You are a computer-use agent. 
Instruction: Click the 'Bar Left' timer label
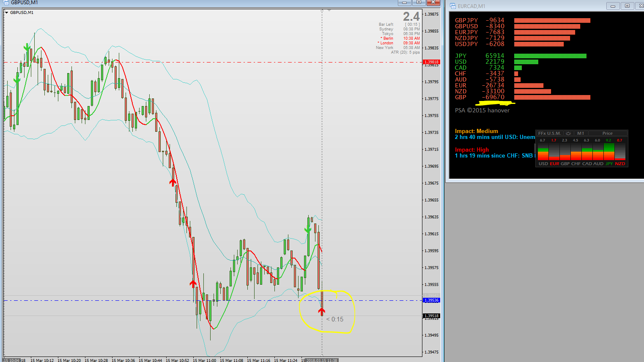click(386, 24)
